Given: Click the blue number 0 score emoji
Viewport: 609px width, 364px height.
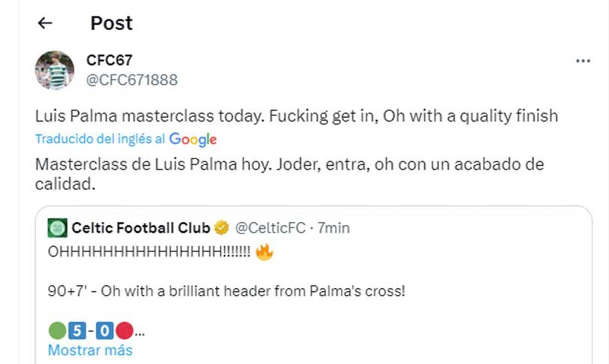Looking at the screenshot, I should coord(104,330).
